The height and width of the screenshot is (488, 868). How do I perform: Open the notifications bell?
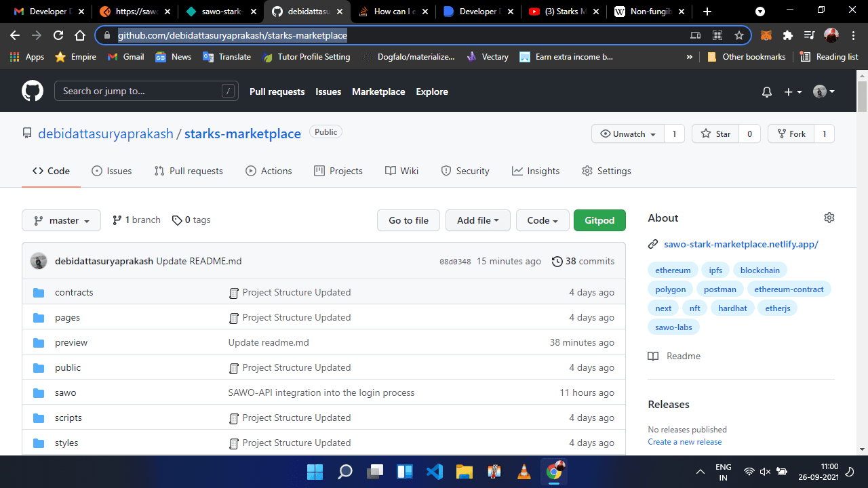pyautogui.click(x=767, y=91)
